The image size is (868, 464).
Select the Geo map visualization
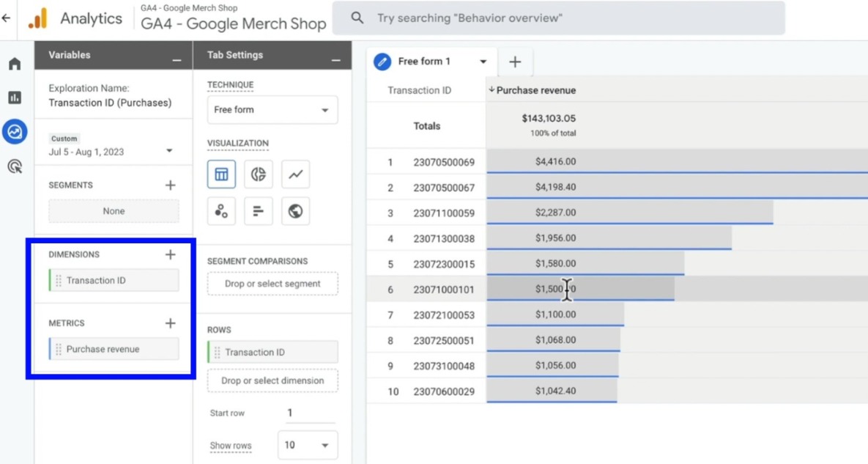click(x=296, y=211)
